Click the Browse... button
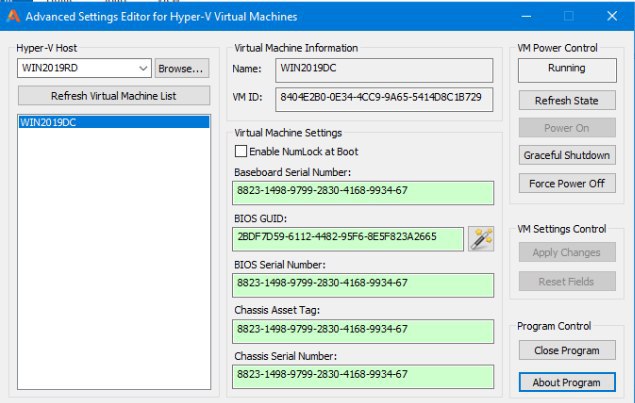 (182, 68)
